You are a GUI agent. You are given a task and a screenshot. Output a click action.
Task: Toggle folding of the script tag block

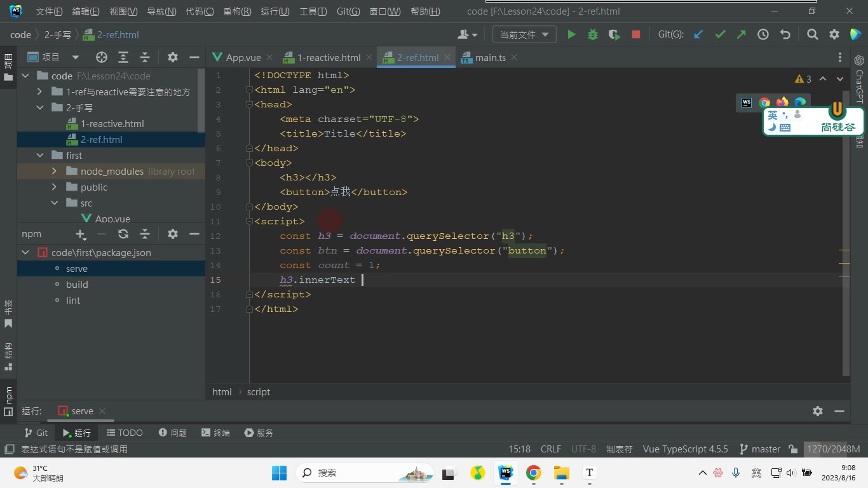[x=250, y=222]
